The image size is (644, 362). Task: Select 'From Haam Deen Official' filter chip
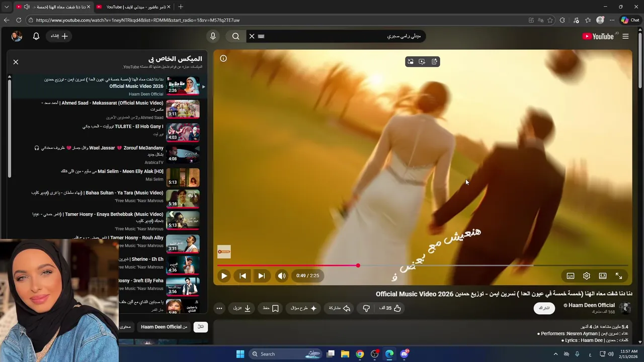point(164,327)
